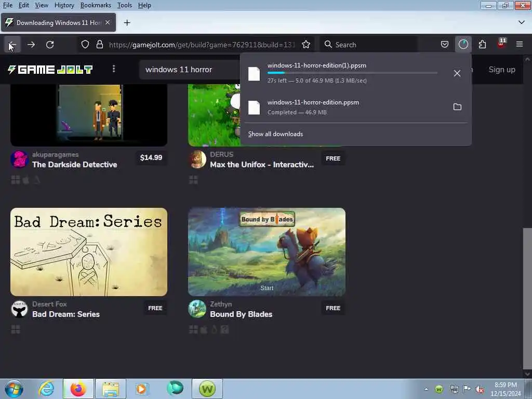532x399 pixels.
Task: Open the taskbar clock showing 8:59 PM
Action: pyautogui.click(x=506, y=389)
